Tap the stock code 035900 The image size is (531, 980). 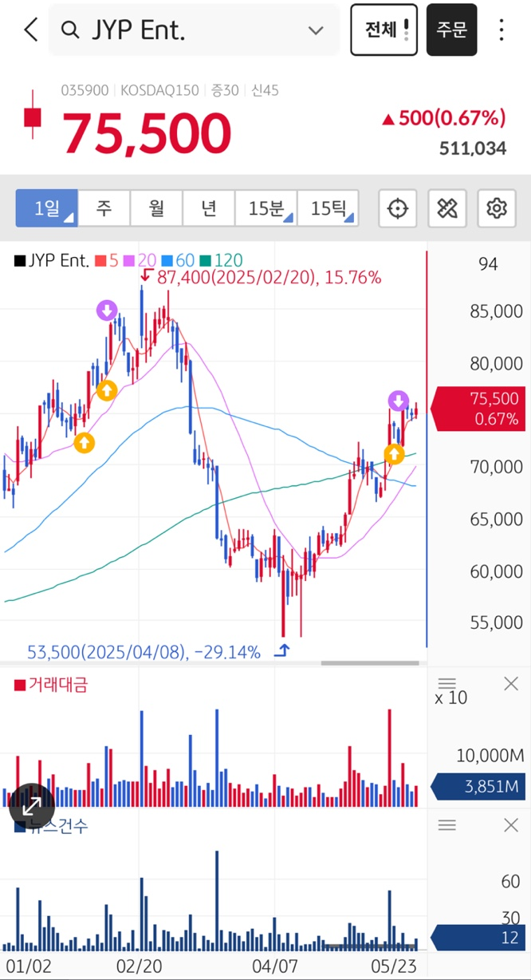[85, 90]
